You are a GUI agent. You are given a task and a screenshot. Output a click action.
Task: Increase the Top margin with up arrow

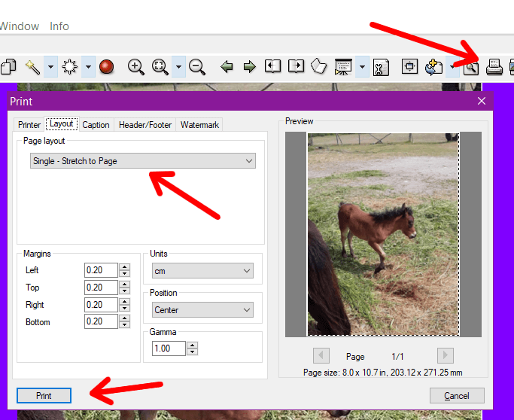[x=125, y=284]
